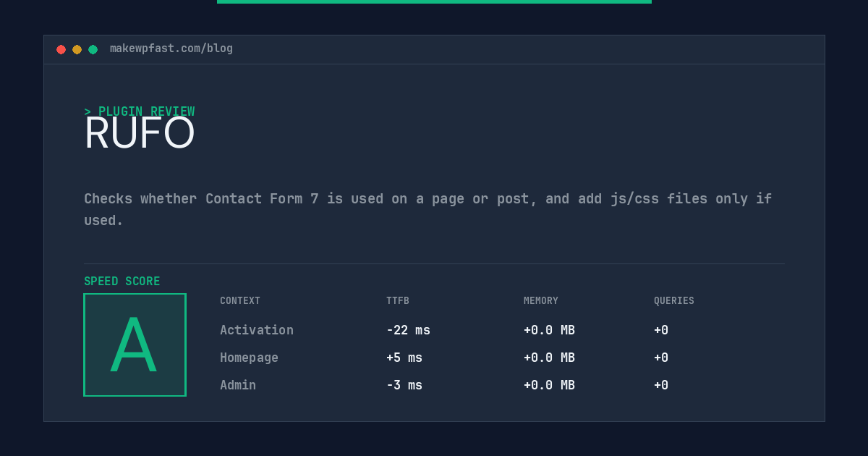Image resolution: width=868 pixels, height=456 pixels.
Task: Click the CONTEXT column header
Action: (240, 301)
